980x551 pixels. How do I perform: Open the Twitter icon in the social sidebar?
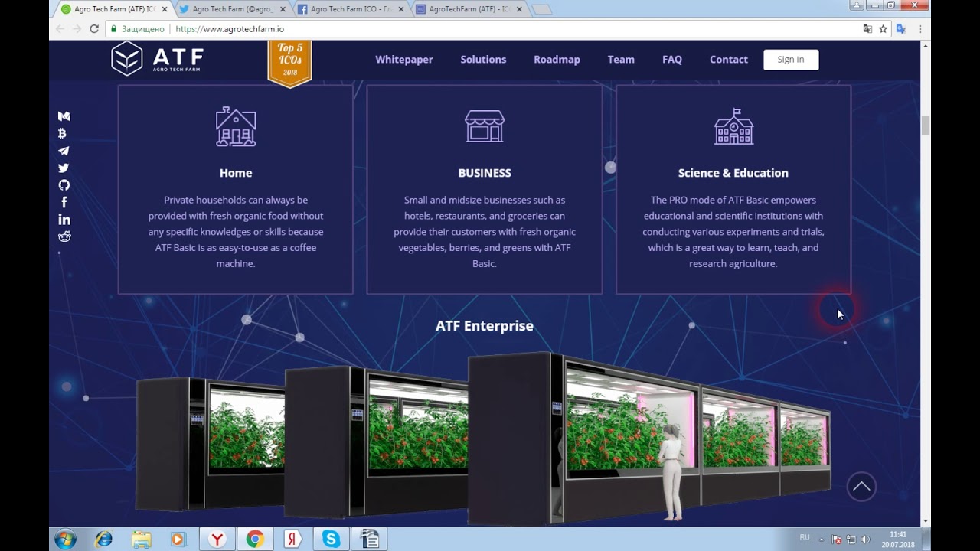click(64, 168)
